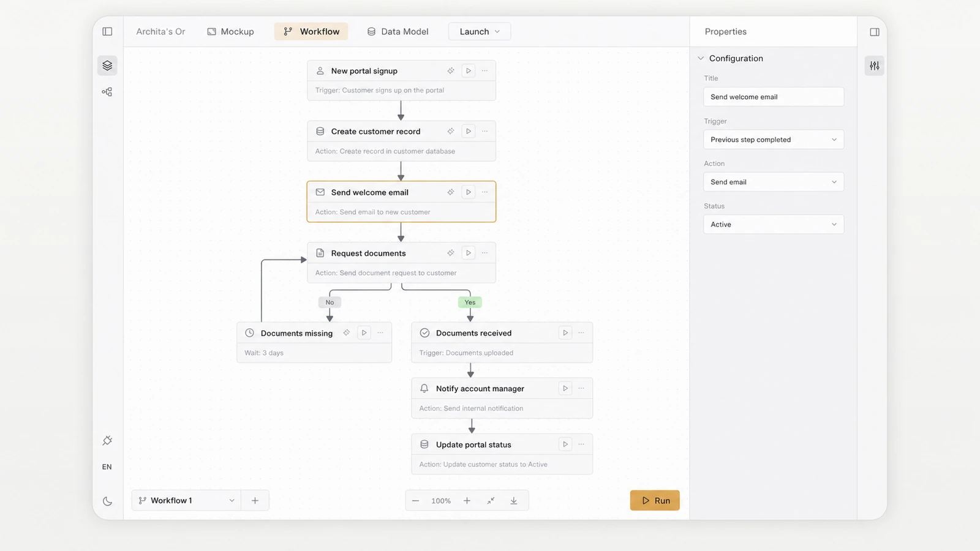
Task: Select the Update portal status node title
Action: pyautogui.click(x=473, y=444)
